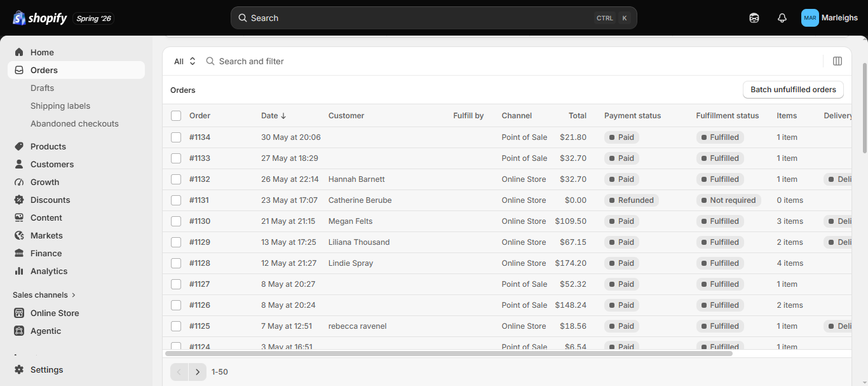Screen dimensions: 868x386
Task: Click the $174.20 total
Action: 571,263
